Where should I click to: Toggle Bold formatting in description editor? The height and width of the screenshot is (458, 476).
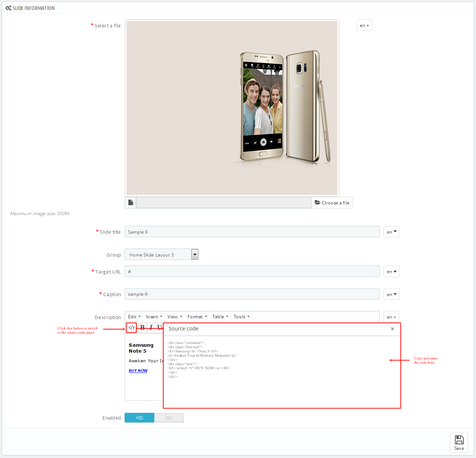(x=142, y=328)
